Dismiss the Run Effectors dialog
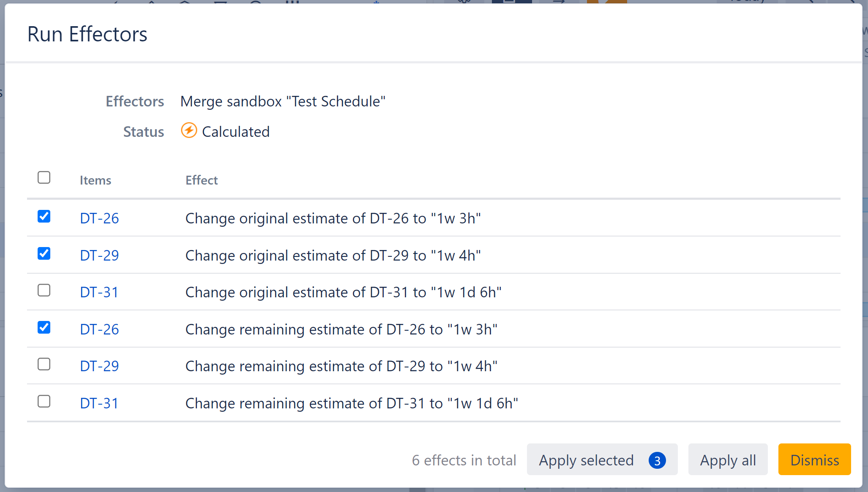Screen dimensions: 868x492 814,460
